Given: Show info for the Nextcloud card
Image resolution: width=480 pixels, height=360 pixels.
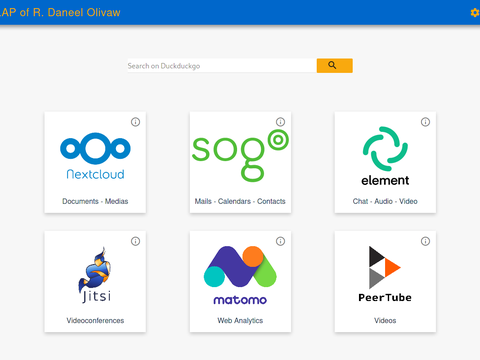Looking at the screenshot, I should pyautogui.click(x=135, y=122).
